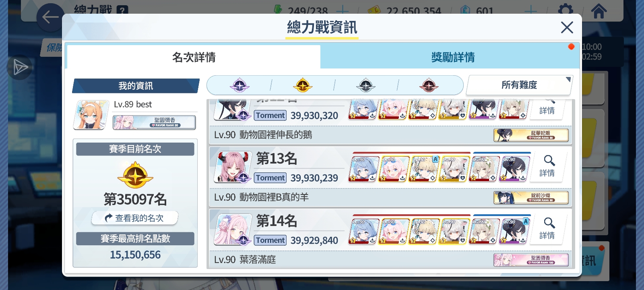This screenshot has height=290, width=644.
Task: Expand the 所有難度 difficulty dropdown
Action: (520, 85)
